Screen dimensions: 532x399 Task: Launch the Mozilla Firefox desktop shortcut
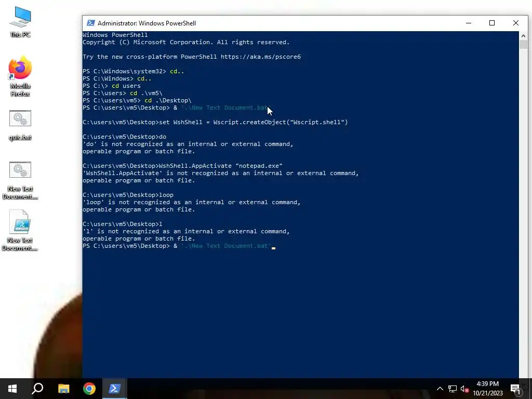click(20, 76)
